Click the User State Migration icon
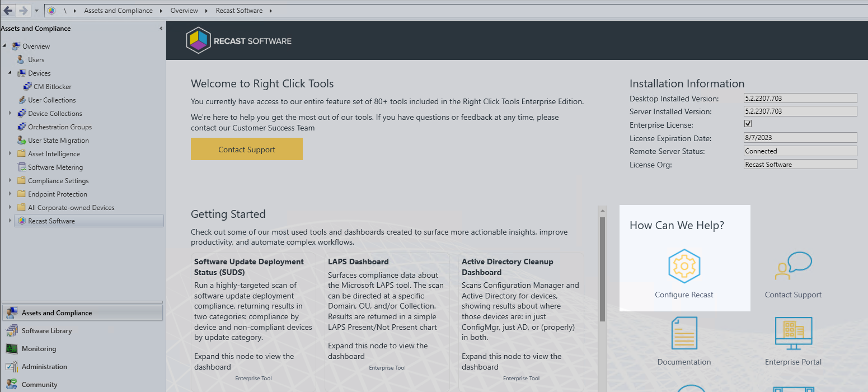Viewport: 868px width, 392px height. point(21,141)
